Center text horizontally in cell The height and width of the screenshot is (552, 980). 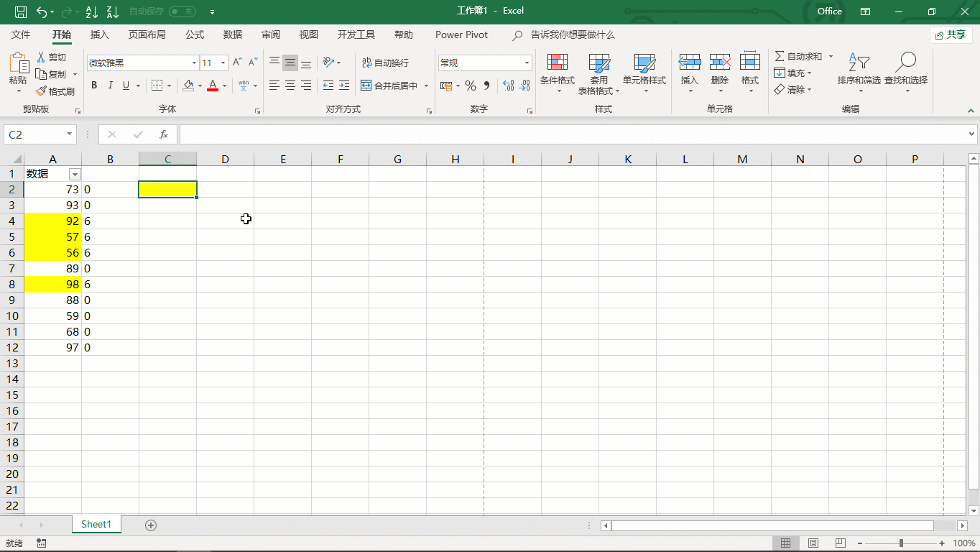click(x=290, y=86)
